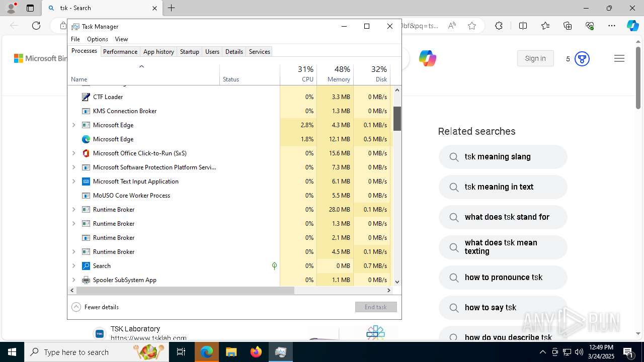Expand Microsoft Text Input Application
The height and width of the screenshot is (362, 644).
point(74,181)
